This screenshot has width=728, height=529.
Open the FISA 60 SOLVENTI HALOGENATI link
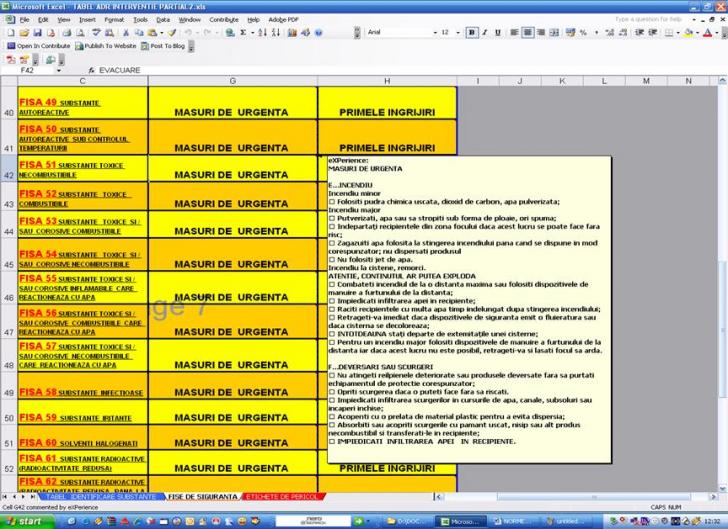click(x=78, y=443)
